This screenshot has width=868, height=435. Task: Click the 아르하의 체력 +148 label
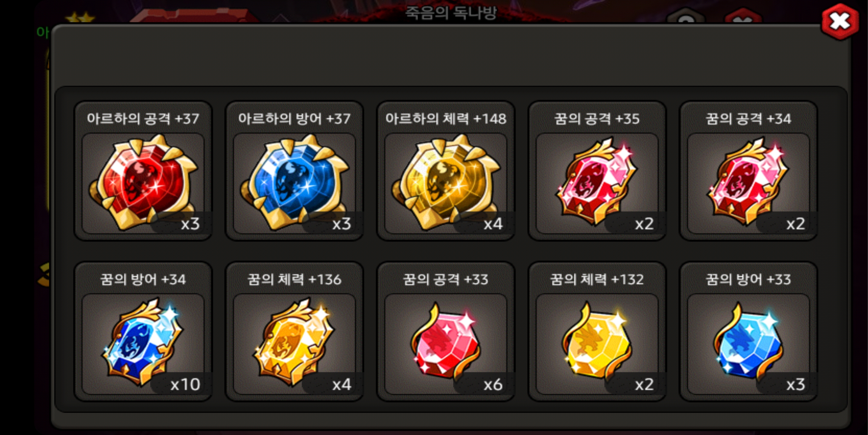pyautogui.click(x=446, y=118)
